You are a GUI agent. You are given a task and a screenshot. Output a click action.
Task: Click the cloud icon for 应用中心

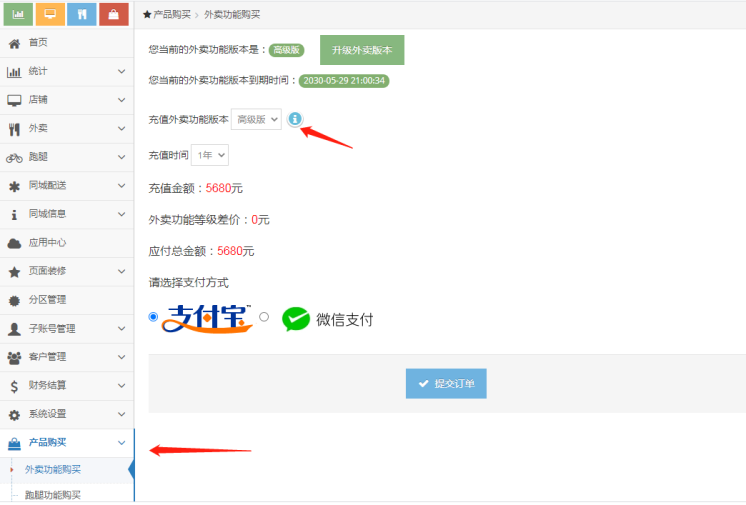click(14, 243)
